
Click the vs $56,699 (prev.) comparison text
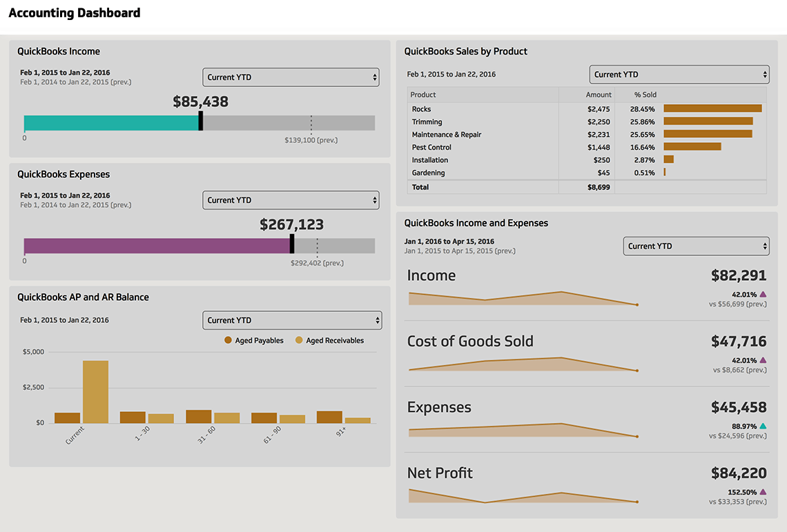click(738, 304)
